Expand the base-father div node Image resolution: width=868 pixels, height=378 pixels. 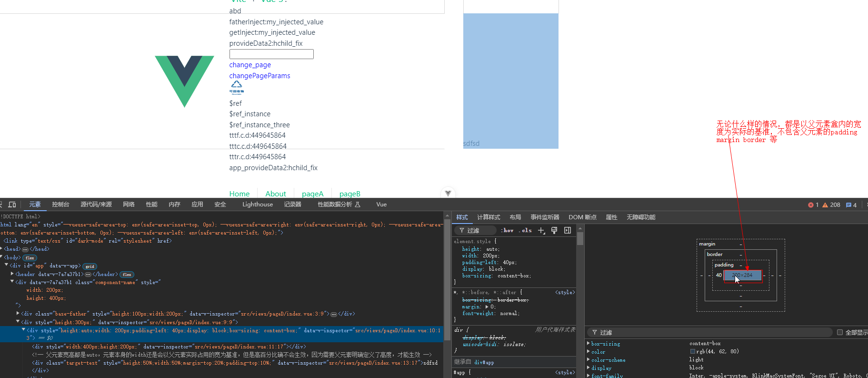click(18, 314)
